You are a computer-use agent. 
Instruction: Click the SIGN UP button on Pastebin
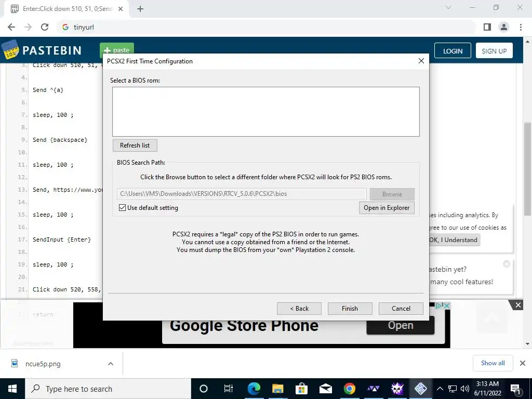(x=494, y=51)
